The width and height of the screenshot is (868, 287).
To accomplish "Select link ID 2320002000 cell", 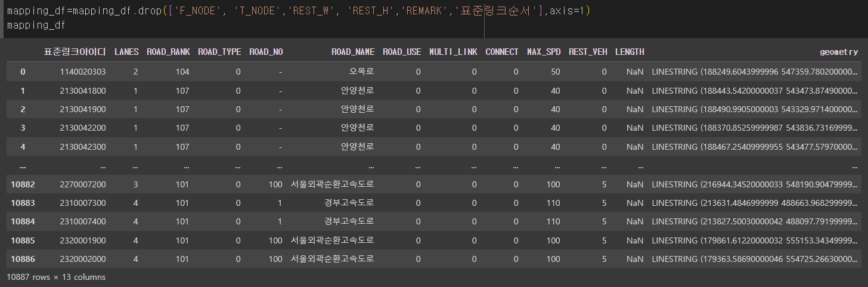I will [x=83, y=260].
